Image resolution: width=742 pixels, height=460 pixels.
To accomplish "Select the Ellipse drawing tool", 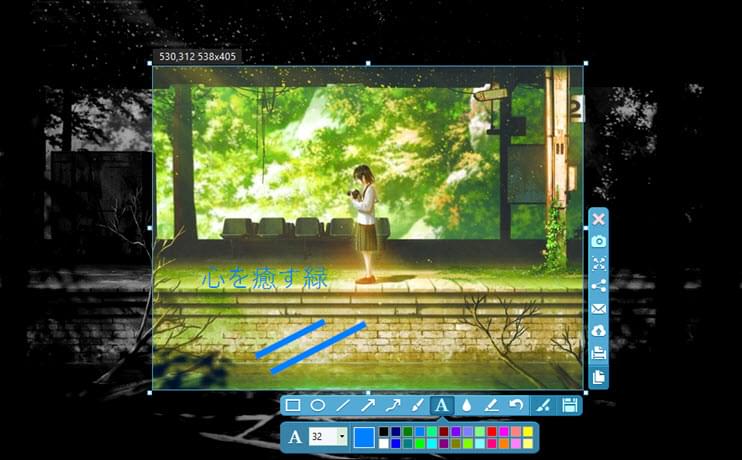I will click(318, 405).
